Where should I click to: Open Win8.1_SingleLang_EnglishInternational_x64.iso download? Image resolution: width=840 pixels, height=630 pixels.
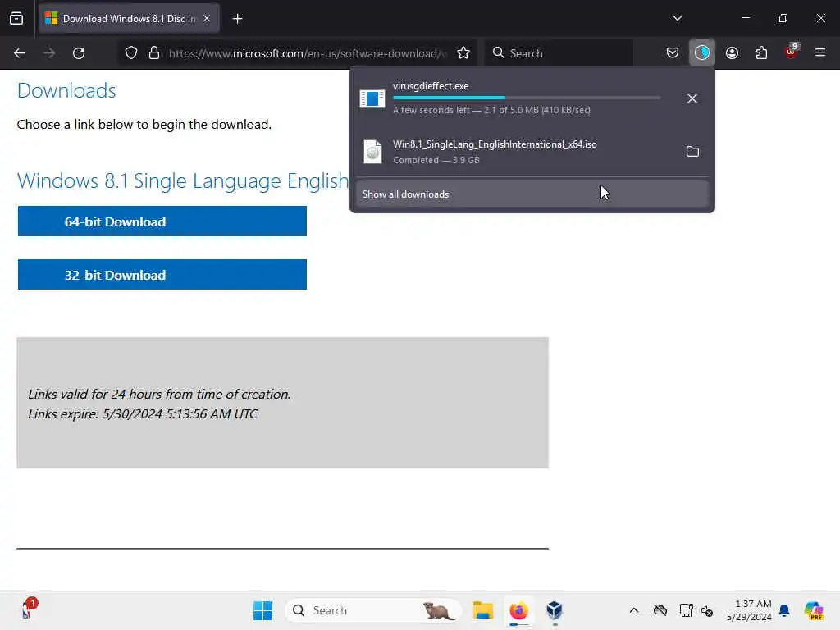(495, 144)
